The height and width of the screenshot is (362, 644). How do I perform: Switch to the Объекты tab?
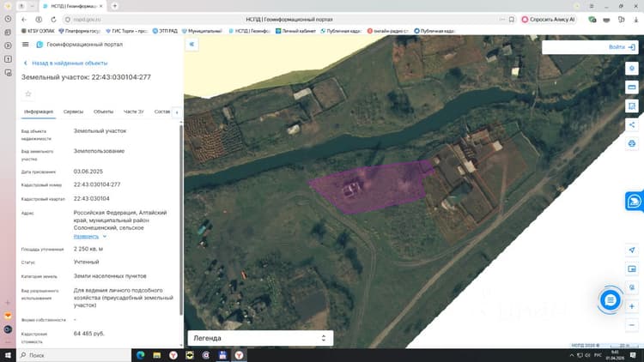(103, 112)
